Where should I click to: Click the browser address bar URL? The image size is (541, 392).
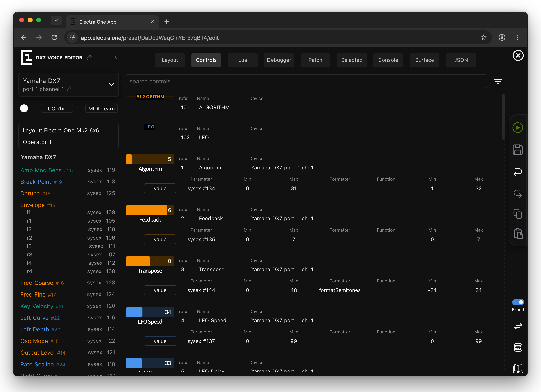click(149, 38)
